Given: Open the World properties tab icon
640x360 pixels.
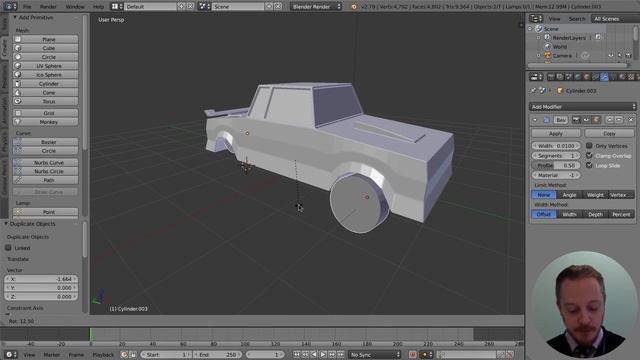Looking at the screenshot, I should point(578,77).
